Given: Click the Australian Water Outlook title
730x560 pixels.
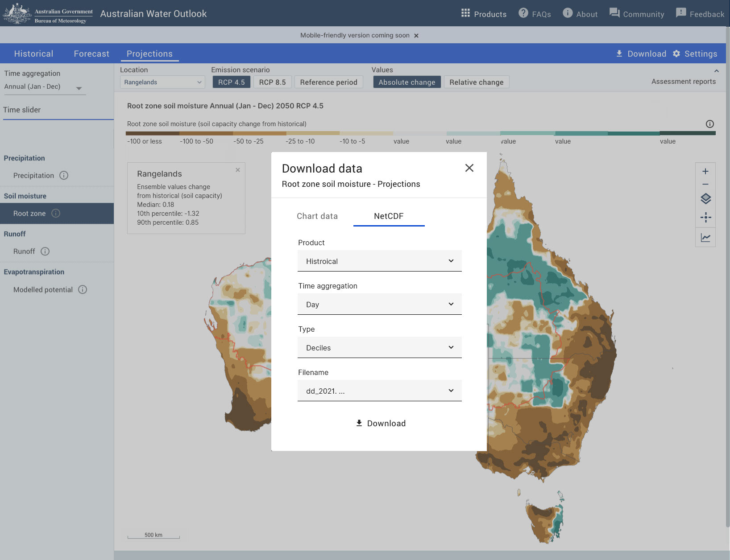Looking at the screenshot, I should tap(153, 13).
